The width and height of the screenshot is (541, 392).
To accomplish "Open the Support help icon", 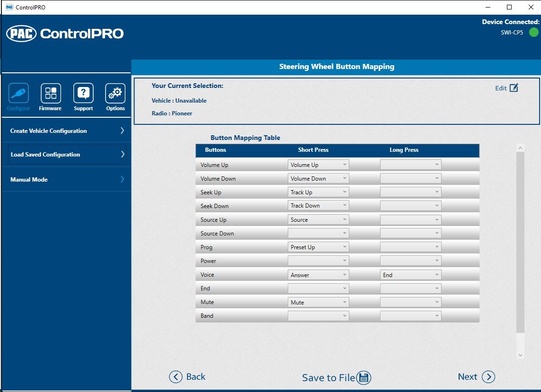I will [x=83, y=93].
